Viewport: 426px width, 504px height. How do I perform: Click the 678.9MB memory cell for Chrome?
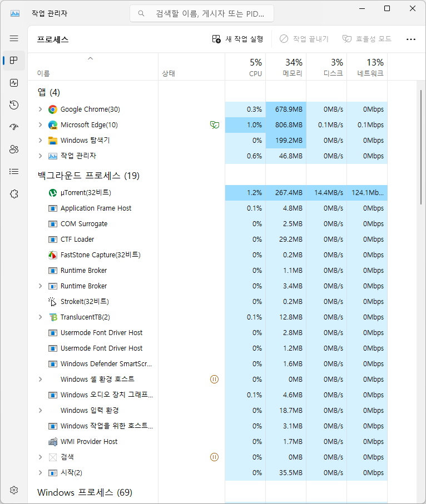[286, 109]
